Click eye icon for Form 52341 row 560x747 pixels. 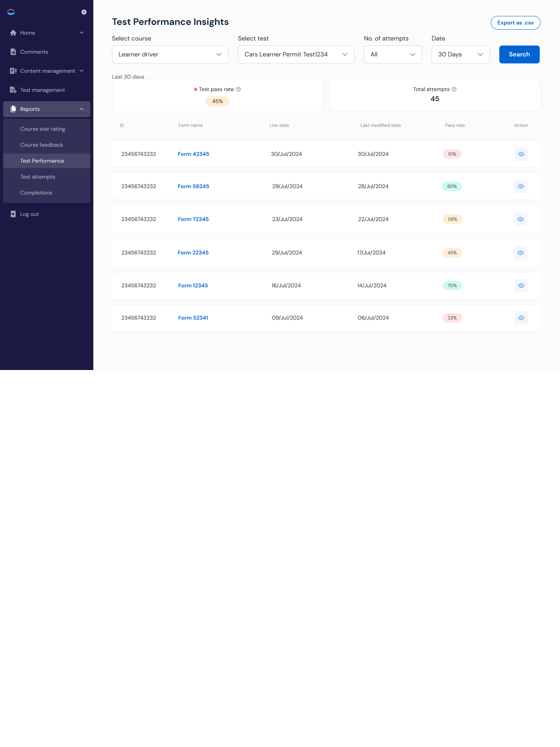click(521, 318)
